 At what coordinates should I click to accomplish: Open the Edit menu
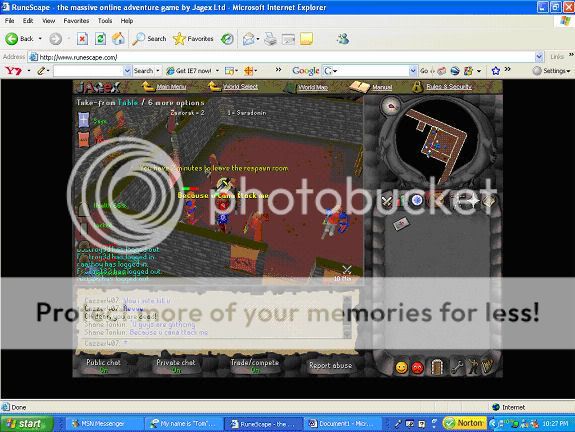(28, 21)
